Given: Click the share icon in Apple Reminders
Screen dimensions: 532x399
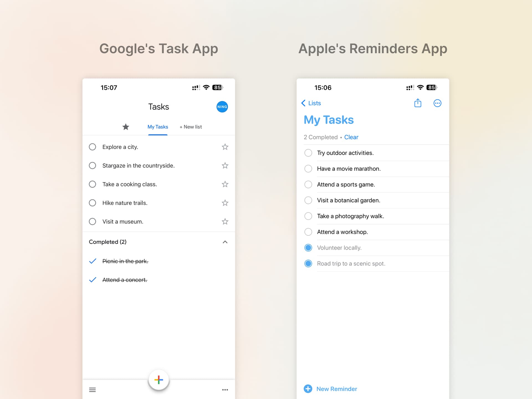Looking at the screenshot, I should 418,103.
